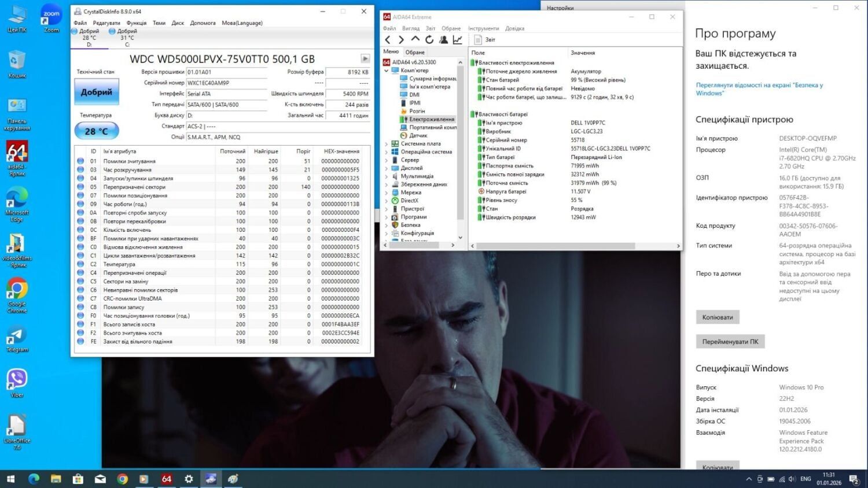Click the AIDA64 user profile toolbar icon
Viewport: 868px width, 488px height.
(x=443, y=40)
